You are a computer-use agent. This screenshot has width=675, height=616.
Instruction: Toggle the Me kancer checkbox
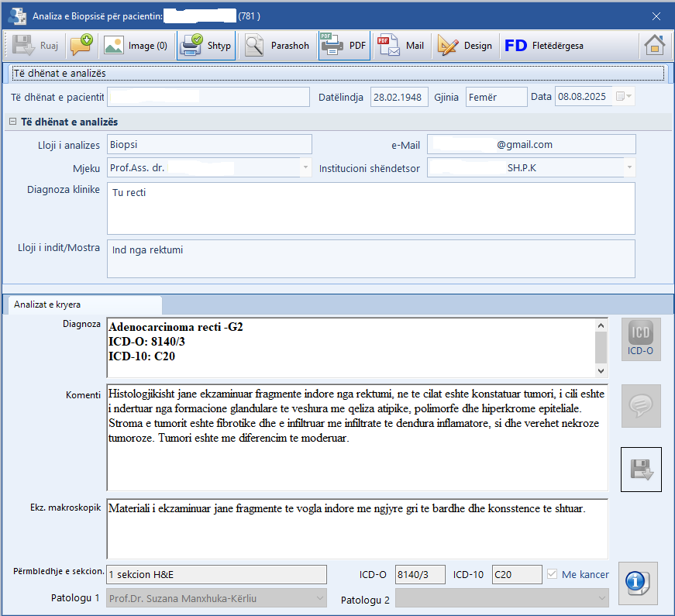pos(553,574)
